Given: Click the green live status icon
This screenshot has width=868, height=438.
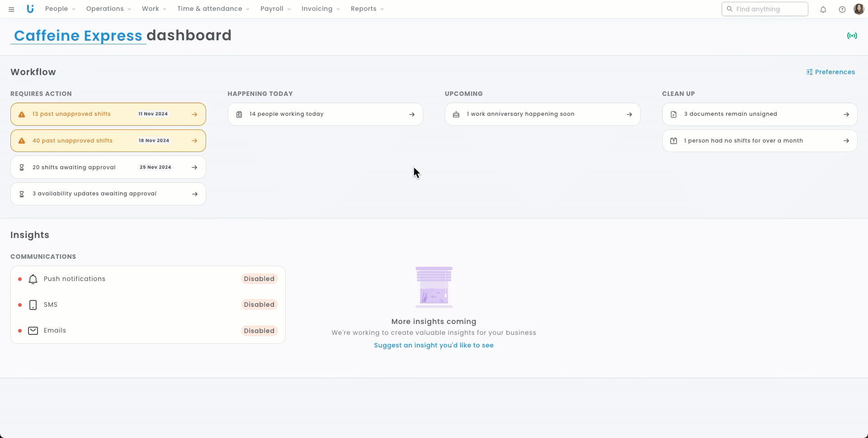Looking at the screenshot, I should click(x=852, y=36).
